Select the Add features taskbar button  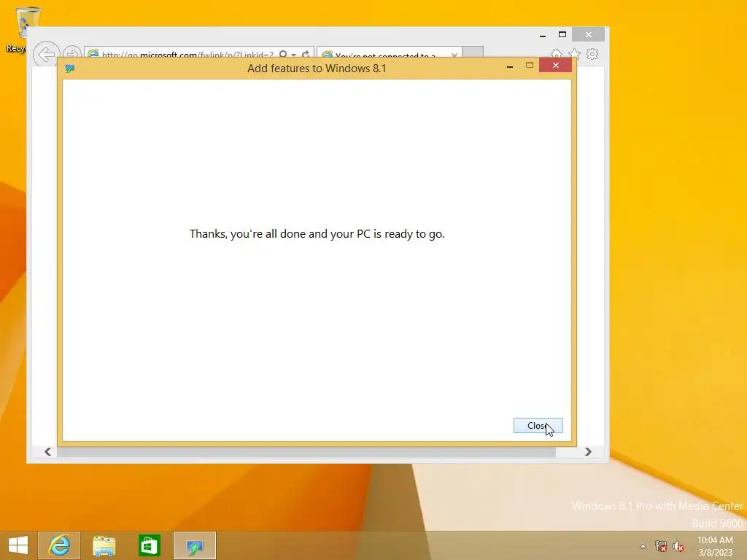(x=195, y=545)
